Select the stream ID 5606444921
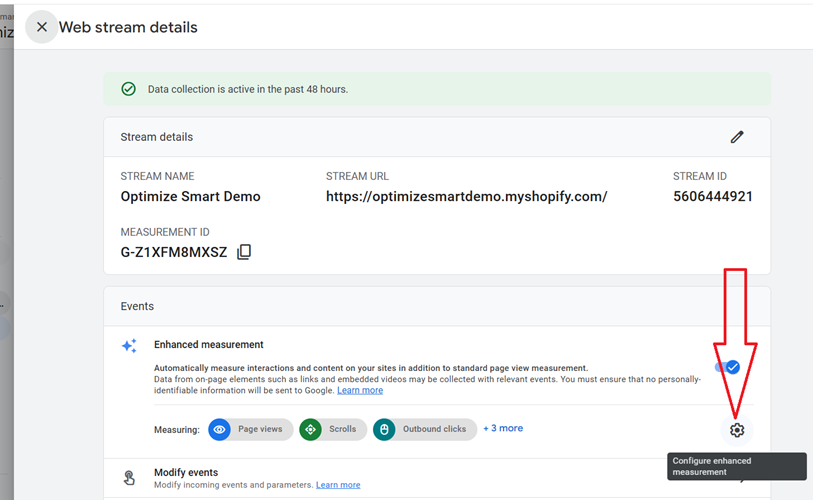 pyautogui.click(x=712, y=197)
